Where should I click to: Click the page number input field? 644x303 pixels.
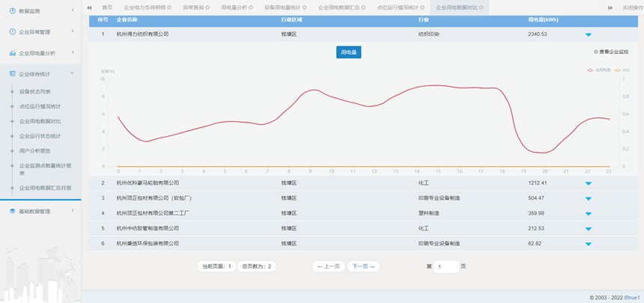(446, 266)
